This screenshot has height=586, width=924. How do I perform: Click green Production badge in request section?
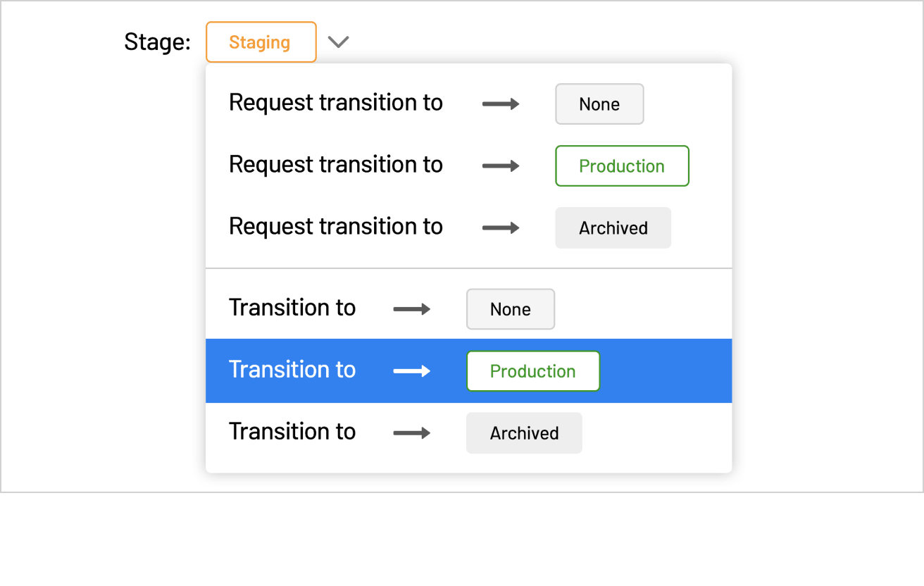622,166
